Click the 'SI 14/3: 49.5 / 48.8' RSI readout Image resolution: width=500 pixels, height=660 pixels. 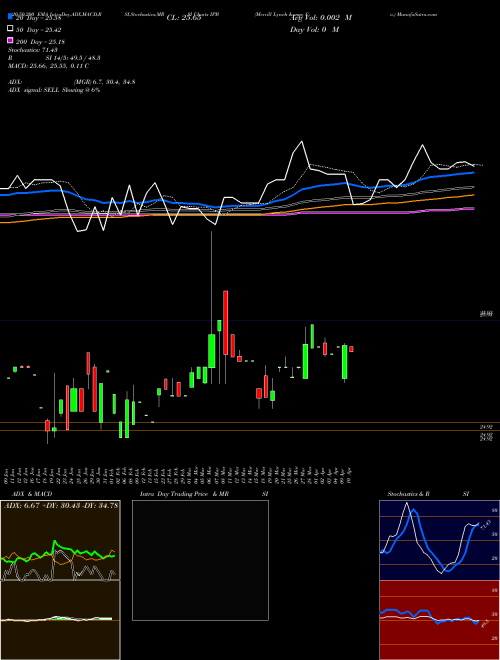pyautogui.click(x=73, y=58)
